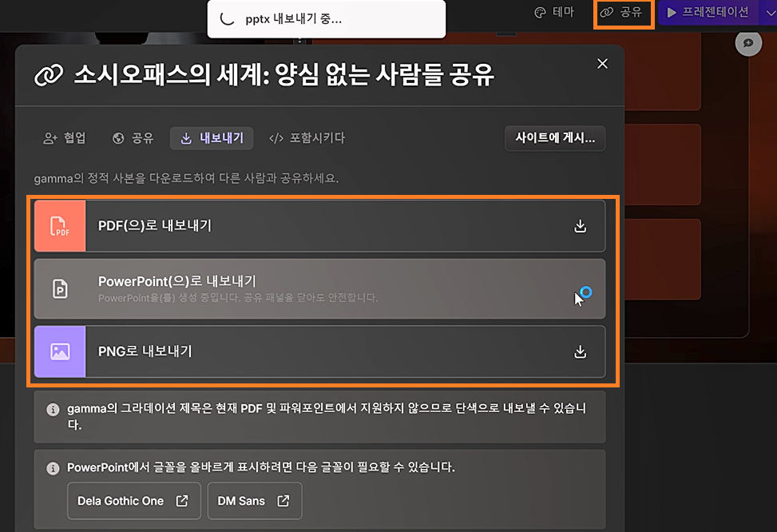Select the 내보내기 export tab
777x532 pixels.
tap(212, 138)
